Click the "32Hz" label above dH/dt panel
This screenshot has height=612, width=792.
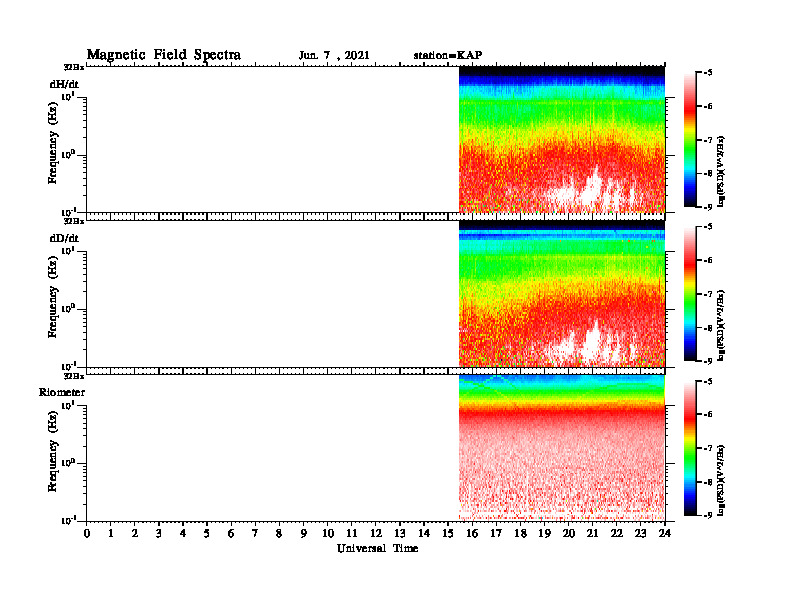point(74,67)
